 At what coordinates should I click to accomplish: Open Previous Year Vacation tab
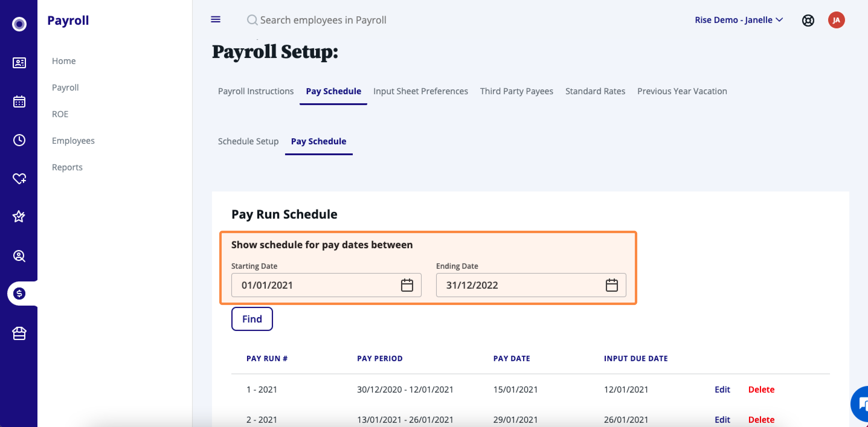(682, 91)
